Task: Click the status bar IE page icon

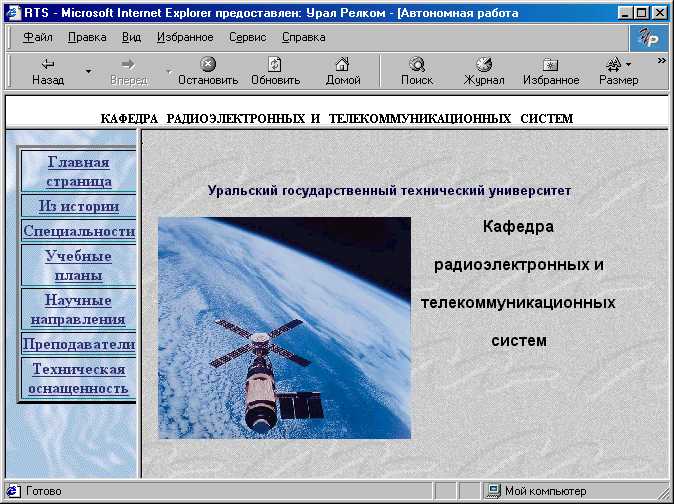Action: point(13,491)
